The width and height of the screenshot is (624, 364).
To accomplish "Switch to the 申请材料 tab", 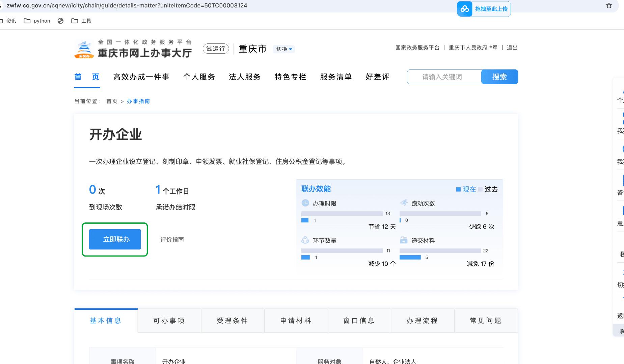I will click(296, 321).
